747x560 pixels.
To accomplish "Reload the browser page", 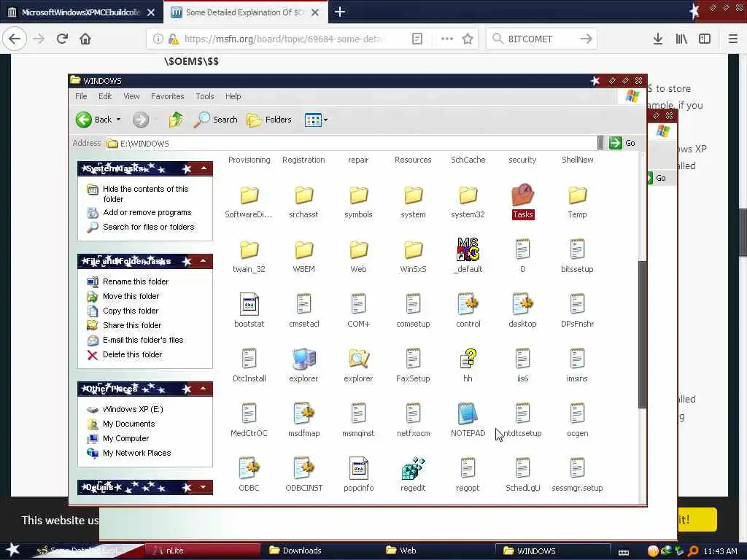I will point(62,39).
